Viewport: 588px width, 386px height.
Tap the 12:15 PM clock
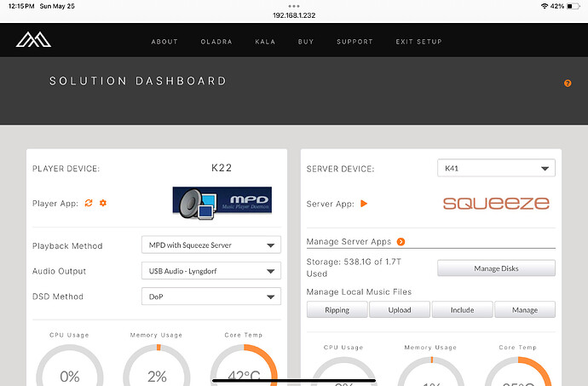[x=21, y=6]
